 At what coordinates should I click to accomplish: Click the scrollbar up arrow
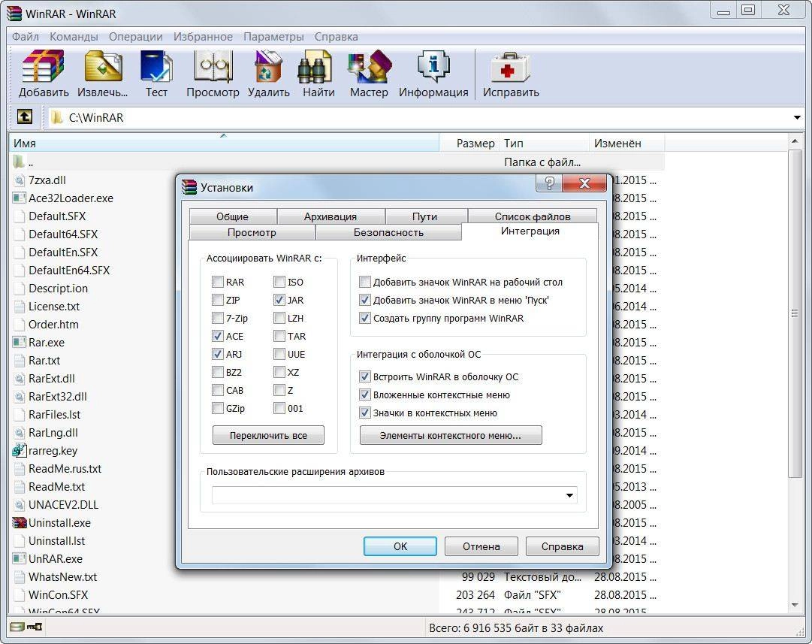795,141
